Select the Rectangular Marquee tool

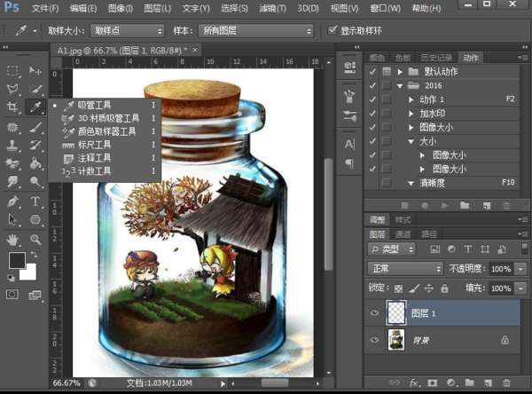point(12,71)
